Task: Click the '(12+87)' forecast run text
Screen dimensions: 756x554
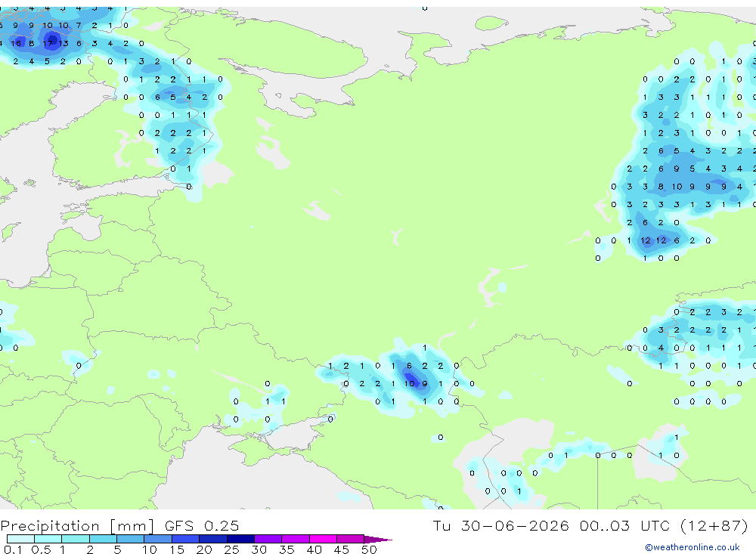Action: coord(714,525)
